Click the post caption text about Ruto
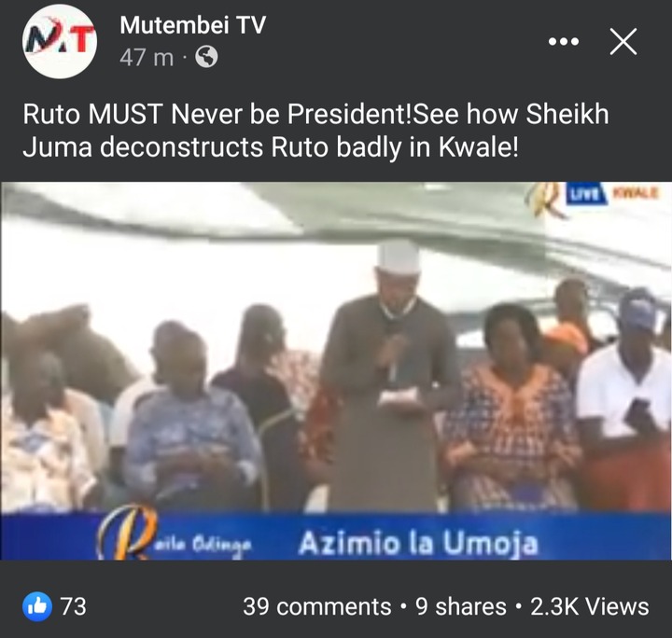 tap(315, 131)
